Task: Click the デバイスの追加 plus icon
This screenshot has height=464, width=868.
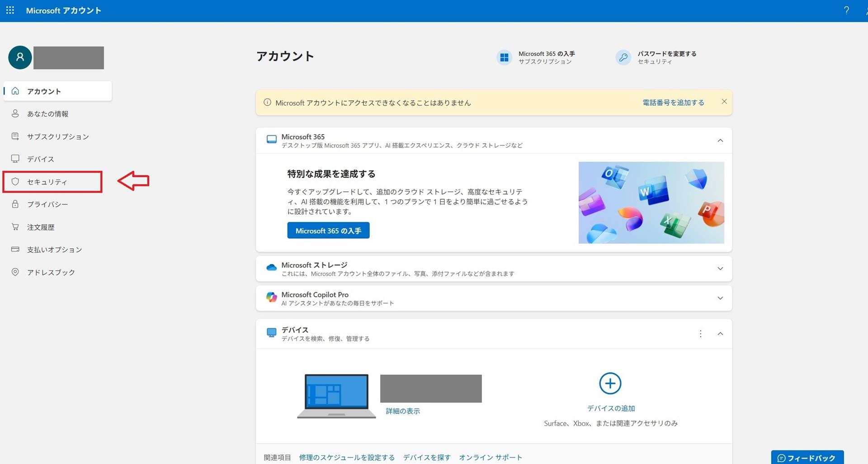Action: 610,384
